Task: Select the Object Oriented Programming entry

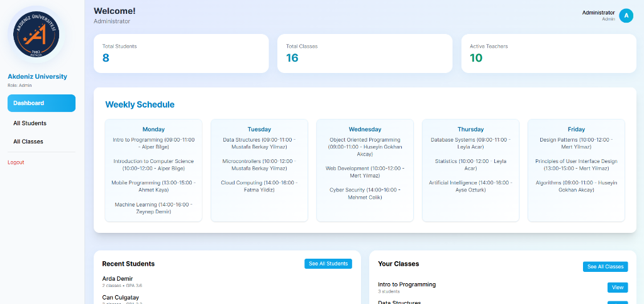Action: click(x=365, y=147)
